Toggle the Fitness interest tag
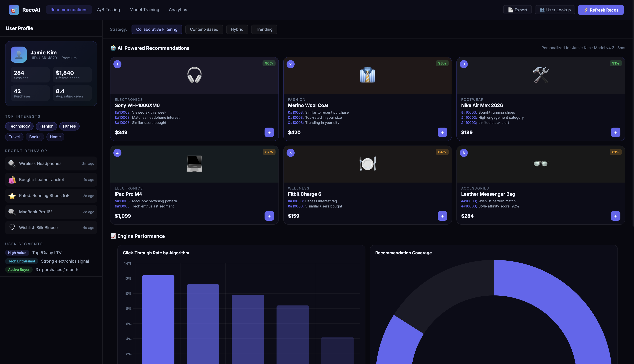Viewport: 634px width, 364px height. [x=69, y=126]
